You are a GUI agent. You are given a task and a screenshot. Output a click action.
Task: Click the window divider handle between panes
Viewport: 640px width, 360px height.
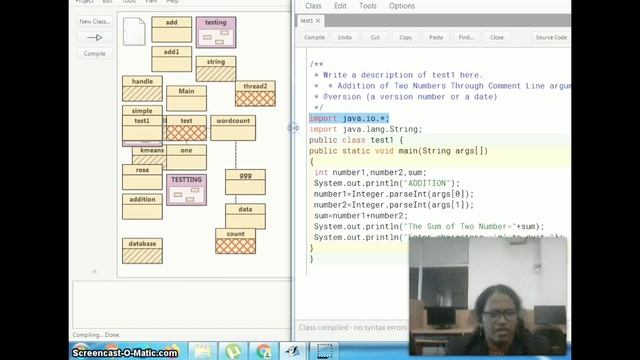(293, 128)
